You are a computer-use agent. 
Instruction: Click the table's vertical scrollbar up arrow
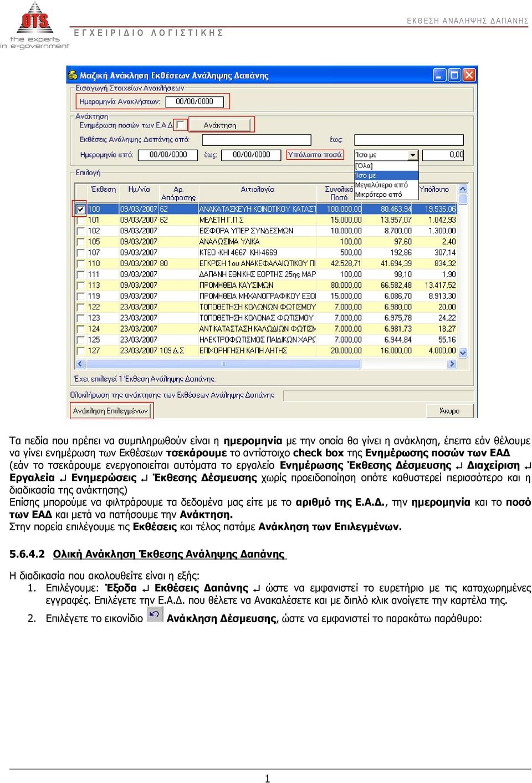pyautogui.click(x=463, y=189)
